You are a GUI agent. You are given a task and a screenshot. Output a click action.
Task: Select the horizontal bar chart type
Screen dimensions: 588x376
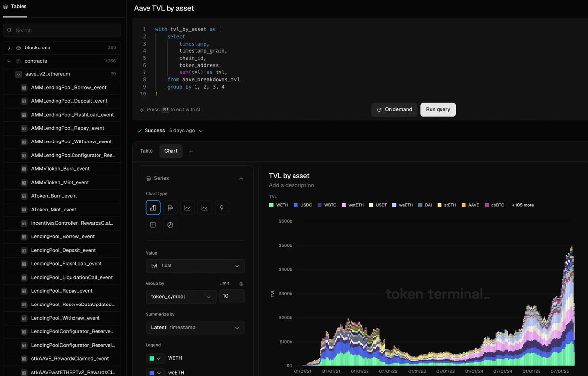tap(170, 208)
